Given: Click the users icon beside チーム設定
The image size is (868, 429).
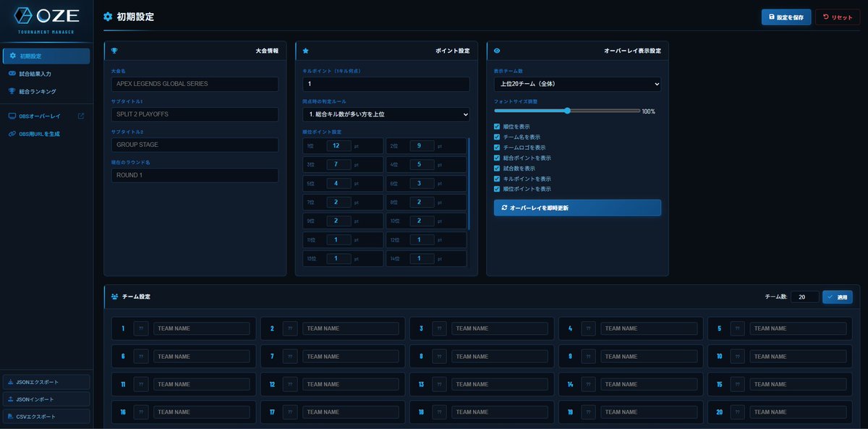Looking at the screenshot, I should 114,297.
